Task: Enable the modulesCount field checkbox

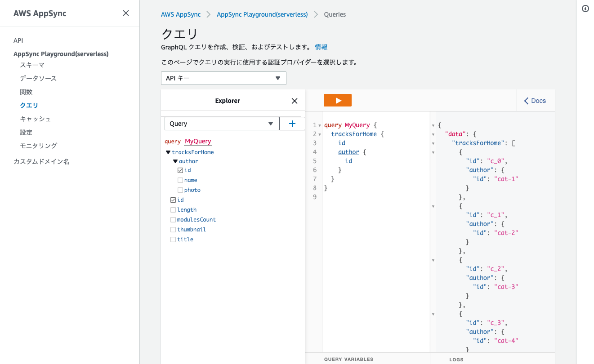Action: [173, 220]
